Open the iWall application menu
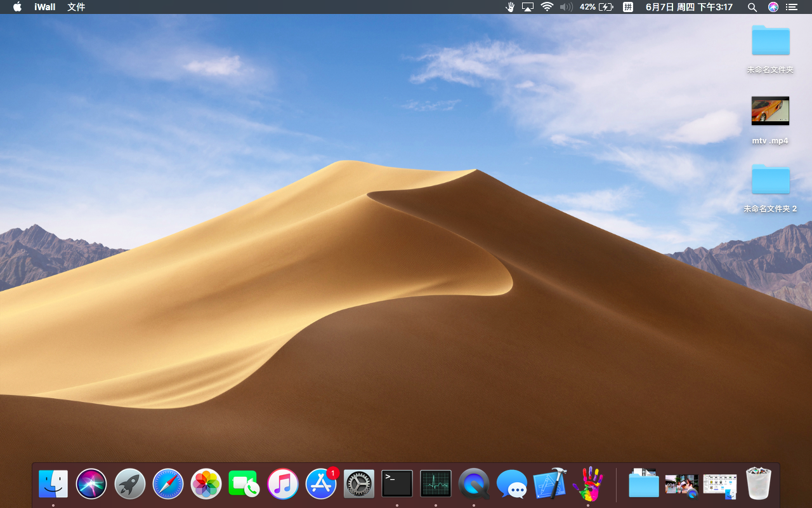 coord(44,7)
